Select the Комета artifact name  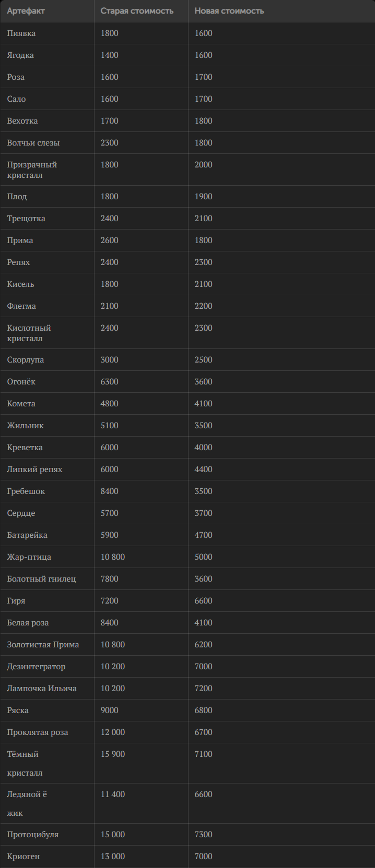click(21, 404)
